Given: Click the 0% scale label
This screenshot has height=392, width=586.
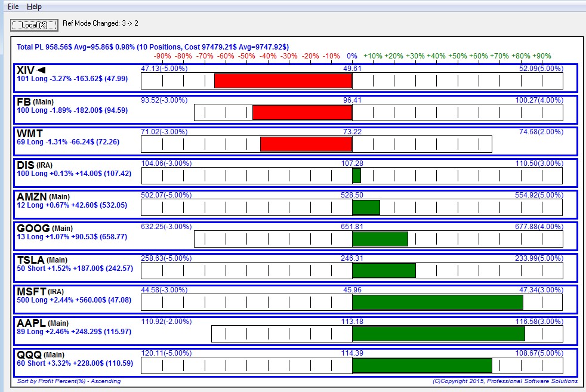Looking at the screenshot, I should (x=352, y=56).
